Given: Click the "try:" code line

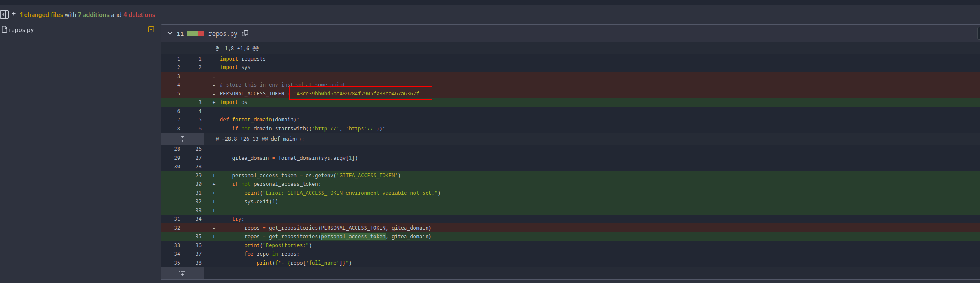Looking at the screenshot, I should point(238,219).
